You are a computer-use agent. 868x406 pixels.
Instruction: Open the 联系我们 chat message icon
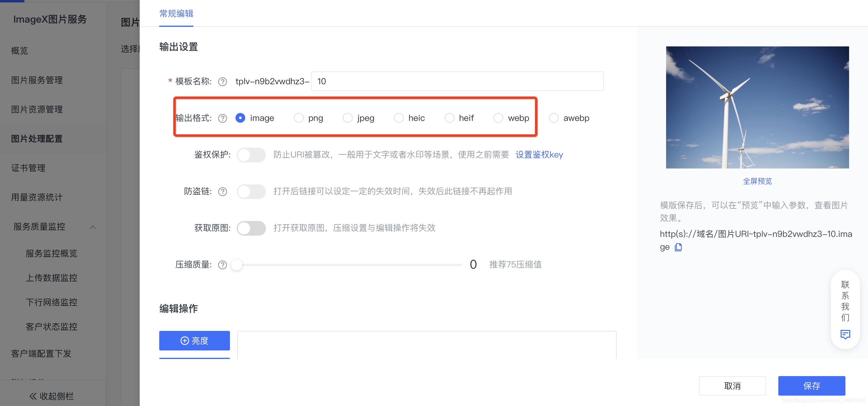tap(845, 335)
